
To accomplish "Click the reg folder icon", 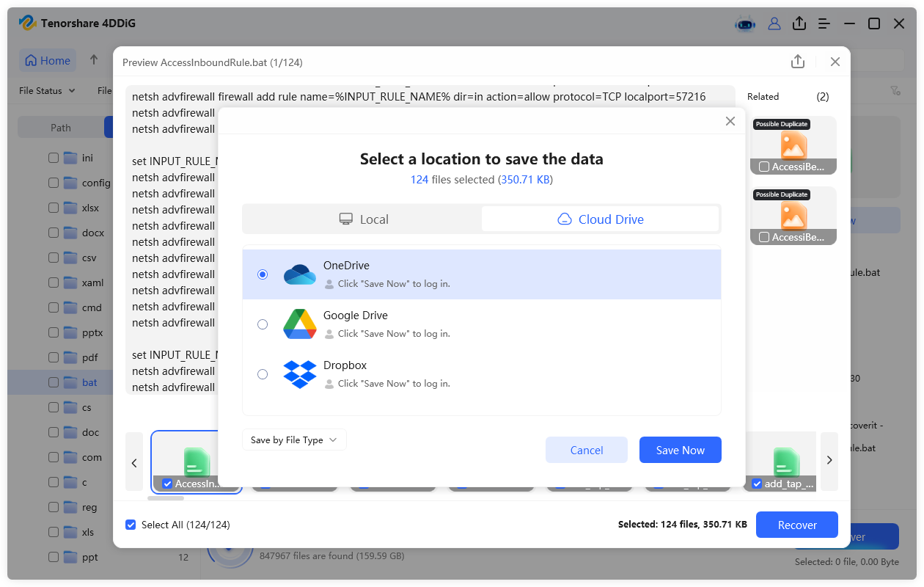I will pos(70,507).
